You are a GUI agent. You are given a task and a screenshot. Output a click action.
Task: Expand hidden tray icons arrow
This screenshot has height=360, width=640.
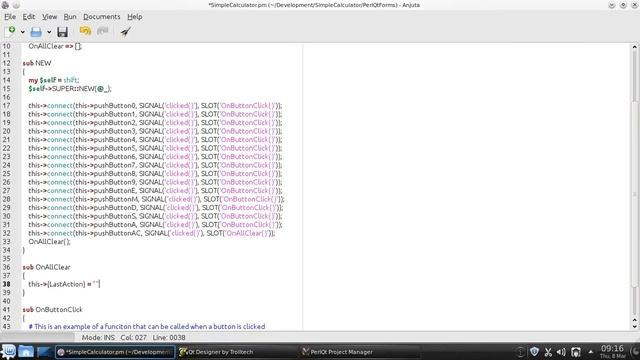click(591, 352)
